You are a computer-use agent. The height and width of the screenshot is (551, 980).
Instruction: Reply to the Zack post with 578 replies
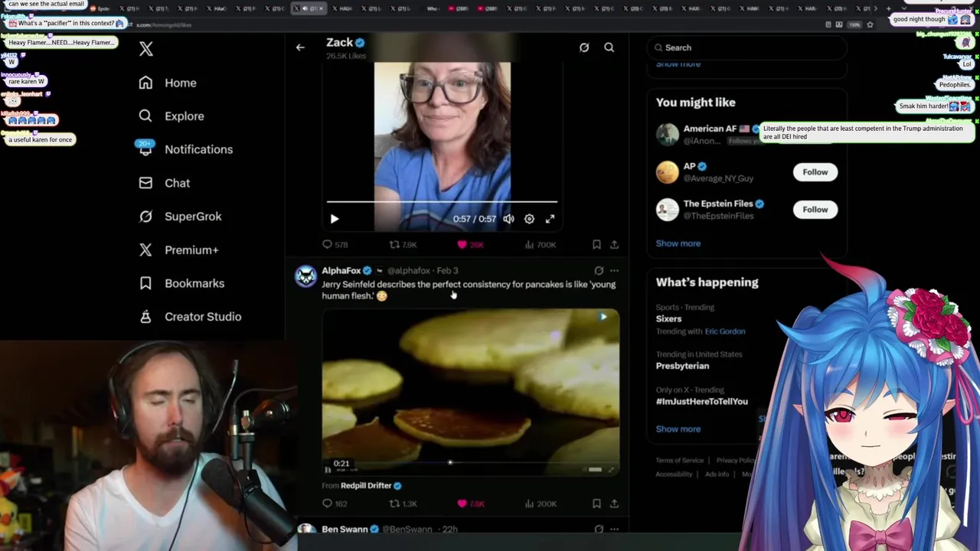point(335,245)
